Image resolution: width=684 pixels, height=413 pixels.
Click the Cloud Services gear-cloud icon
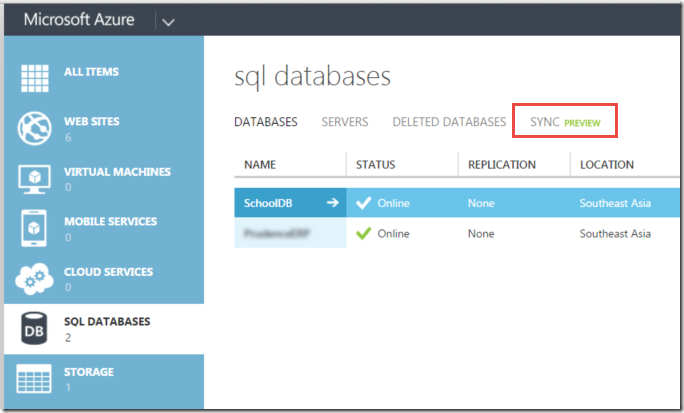pyautogui.click(x=34, y=279)
